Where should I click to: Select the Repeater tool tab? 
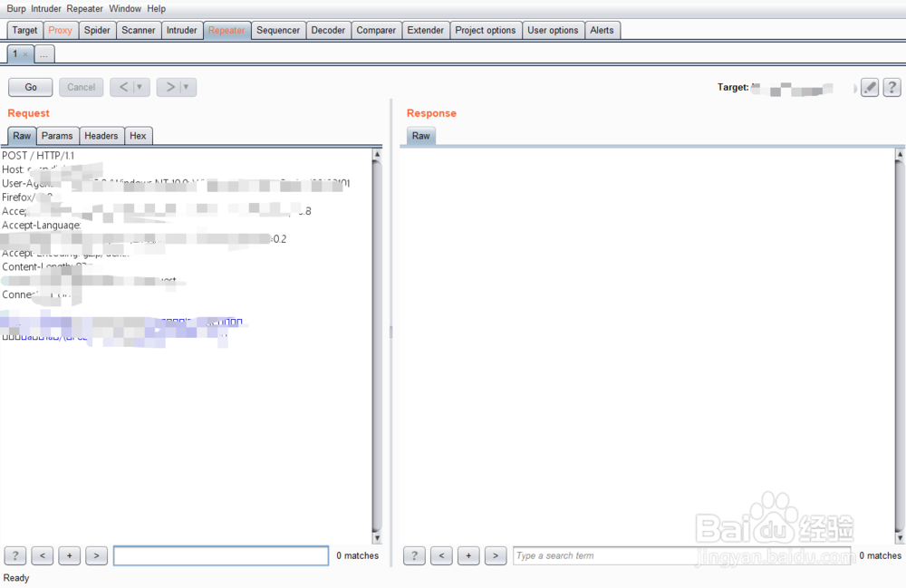(x=226, y=30)
